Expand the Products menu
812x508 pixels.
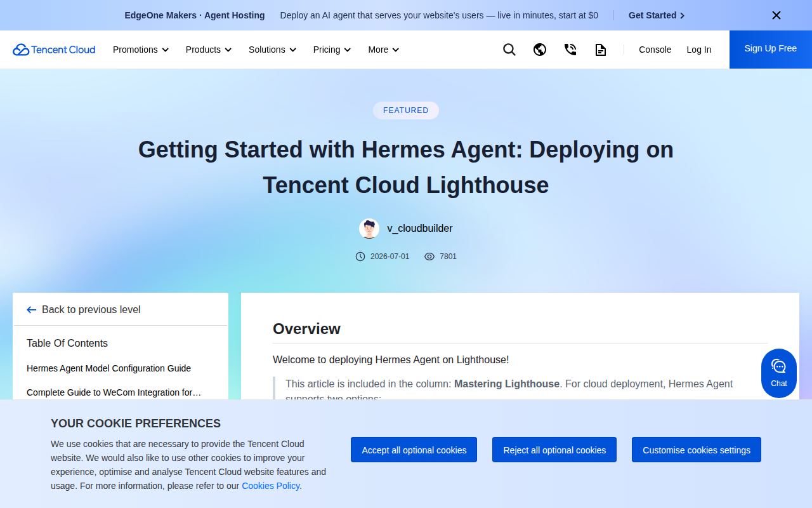[x=209, y=50]
